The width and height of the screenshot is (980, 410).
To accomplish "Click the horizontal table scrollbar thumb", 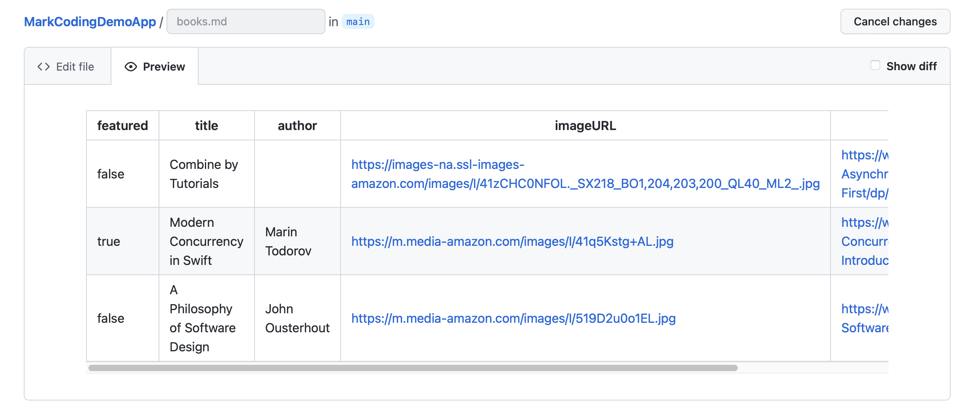I will [413, 368].
